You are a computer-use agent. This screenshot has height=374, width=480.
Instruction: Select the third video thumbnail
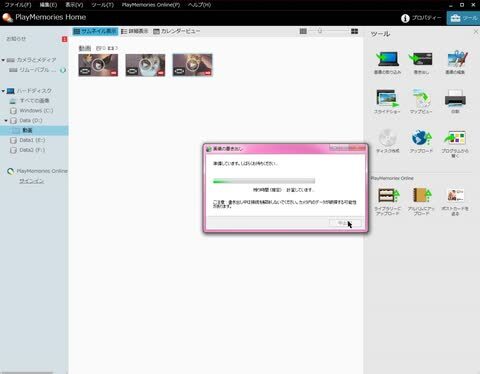pyautogui.click(x=192, y=65)
